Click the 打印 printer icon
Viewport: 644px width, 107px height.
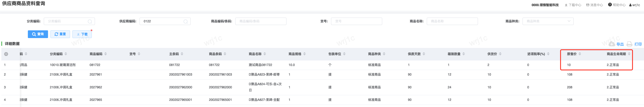(629, 44)
